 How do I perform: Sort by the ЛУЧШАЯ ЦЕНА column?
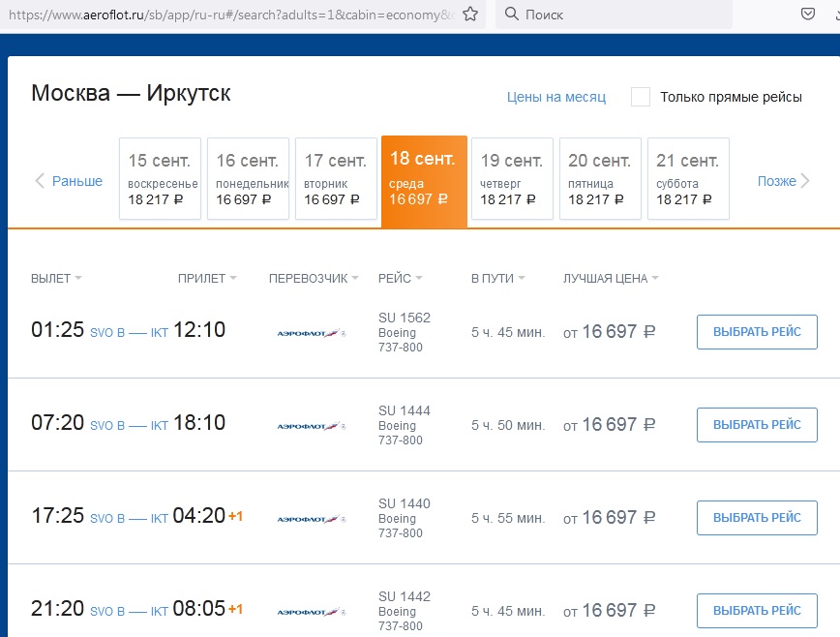pyautogui.click(x=611, y=279)
